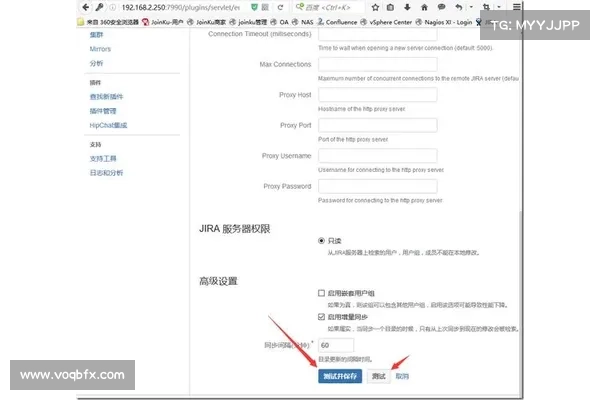
Task: Click the crop screenshot toolbar icon
Action: pyautogui.click(x=486, y=7)
